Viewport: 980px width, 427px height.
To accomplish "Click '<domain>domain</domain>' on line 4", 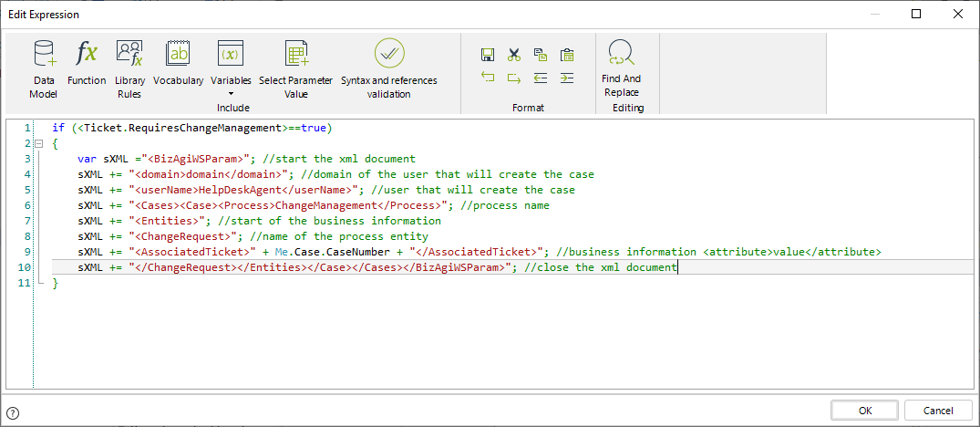I will (x=208, y=174).
